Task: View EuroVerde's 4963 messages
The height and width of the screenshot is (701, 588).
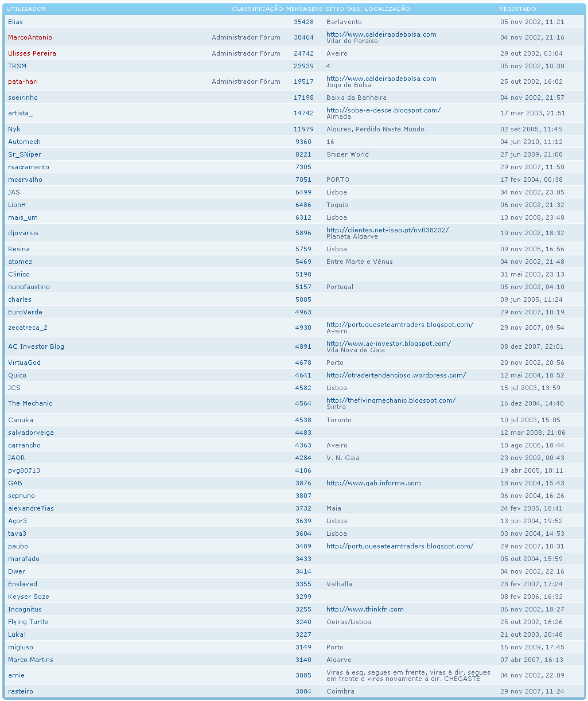Action: coord(303,312)
